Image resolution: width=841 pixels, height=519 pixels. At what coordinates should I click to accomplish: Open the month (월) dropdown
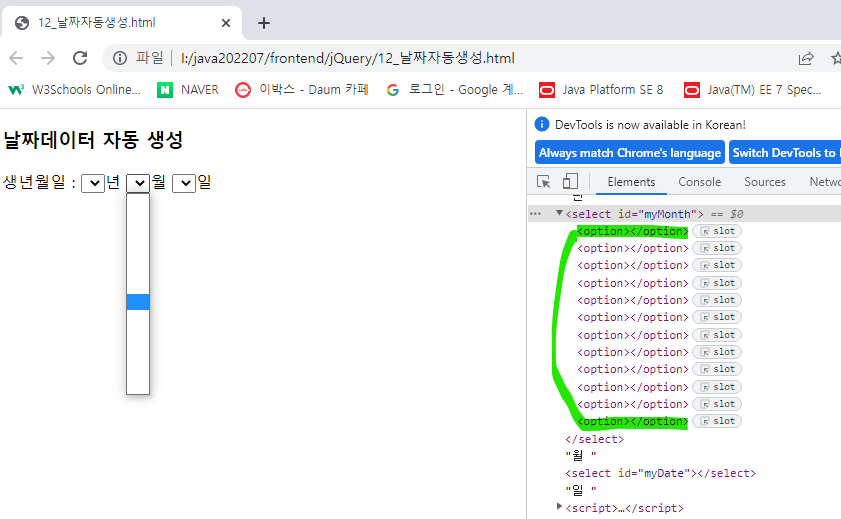138,183
